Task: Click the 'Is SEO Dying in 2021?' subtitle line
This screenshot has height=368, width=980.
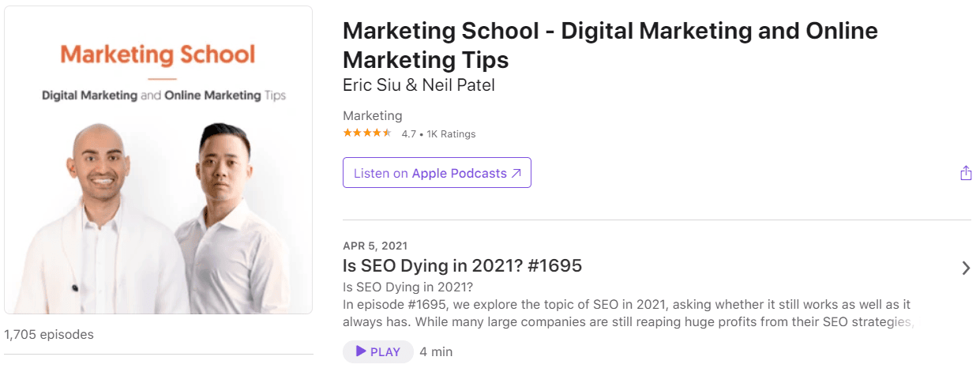Action: point(407,287)
